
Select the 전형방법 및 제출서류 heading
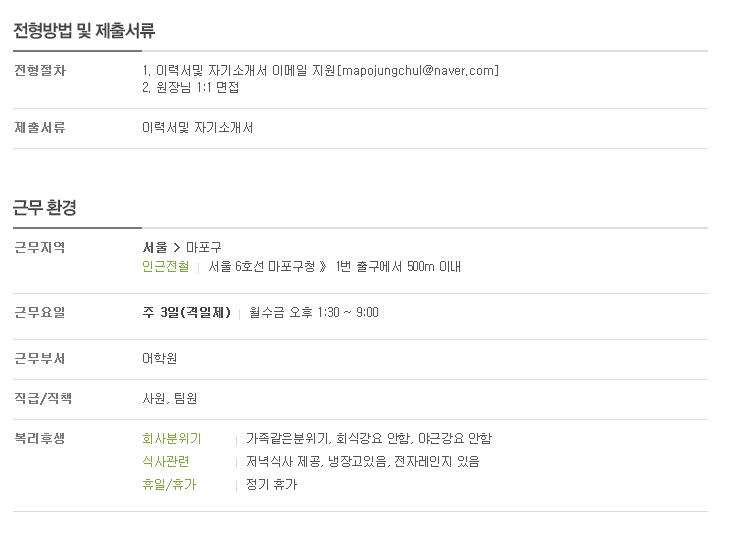[84, 31]
